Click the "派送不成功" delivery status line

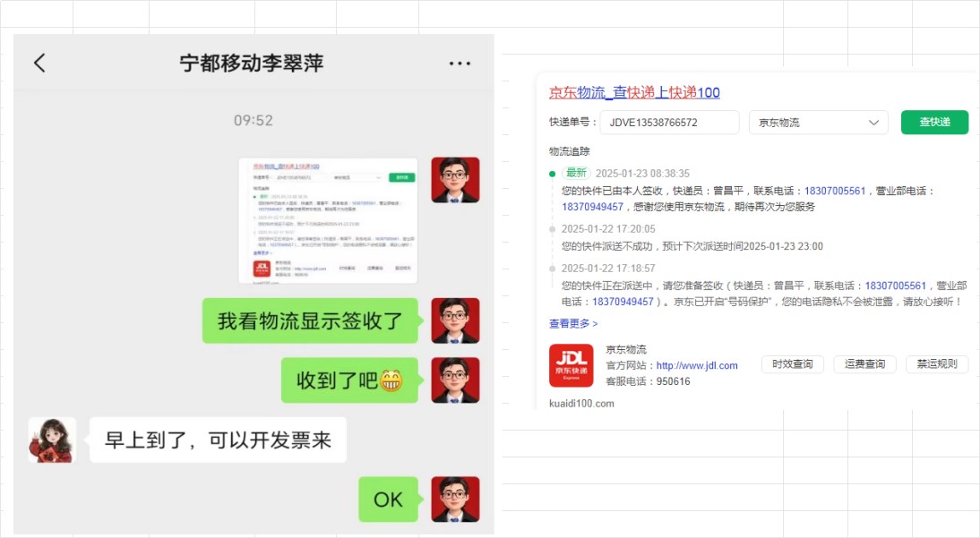pos(692,246)
